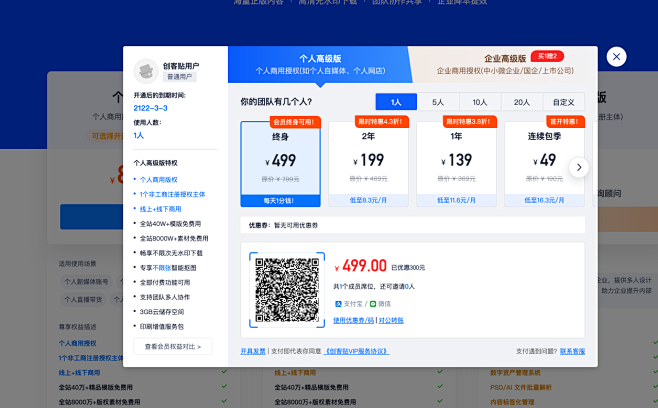
Task: Click 个人直播带货 tag in background page
Action: (83, 300)
